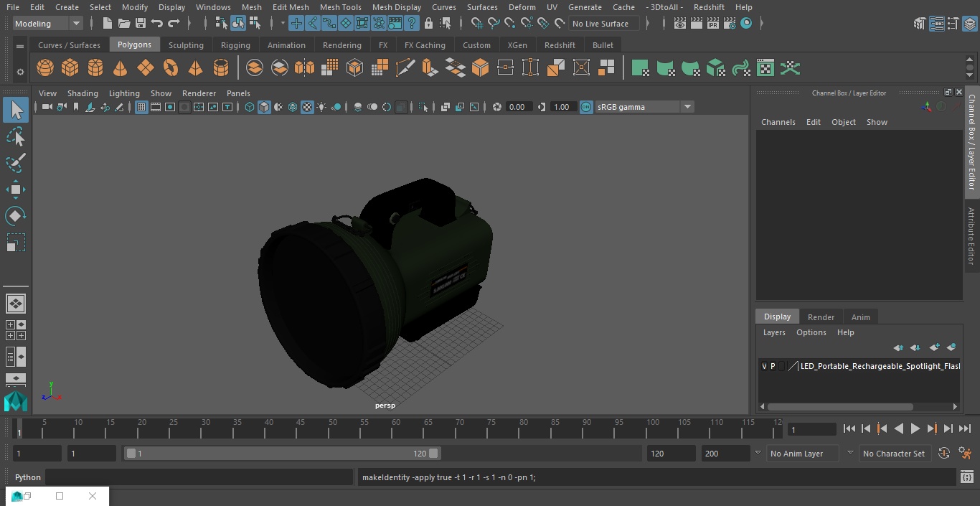Open the Mesh Tools menu
This screenshot has height=506, width=980.
340,7
